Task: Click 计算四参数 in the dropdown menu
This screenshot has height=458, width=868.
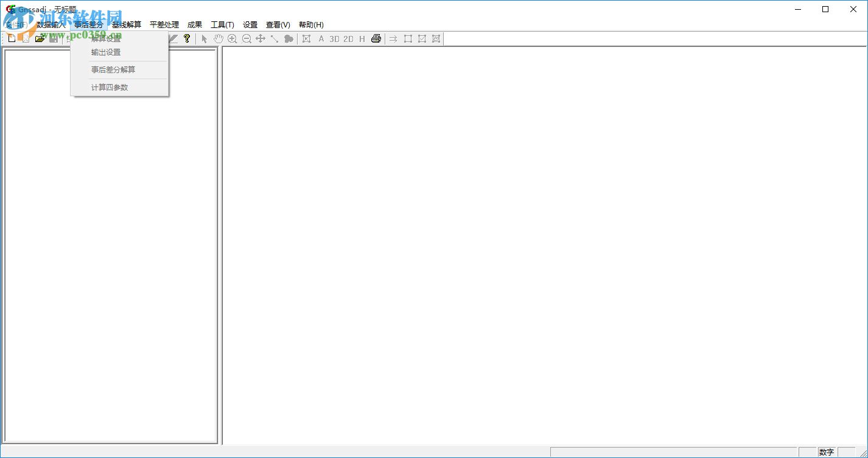Action: pyautogui.click(x=110, y=88)
